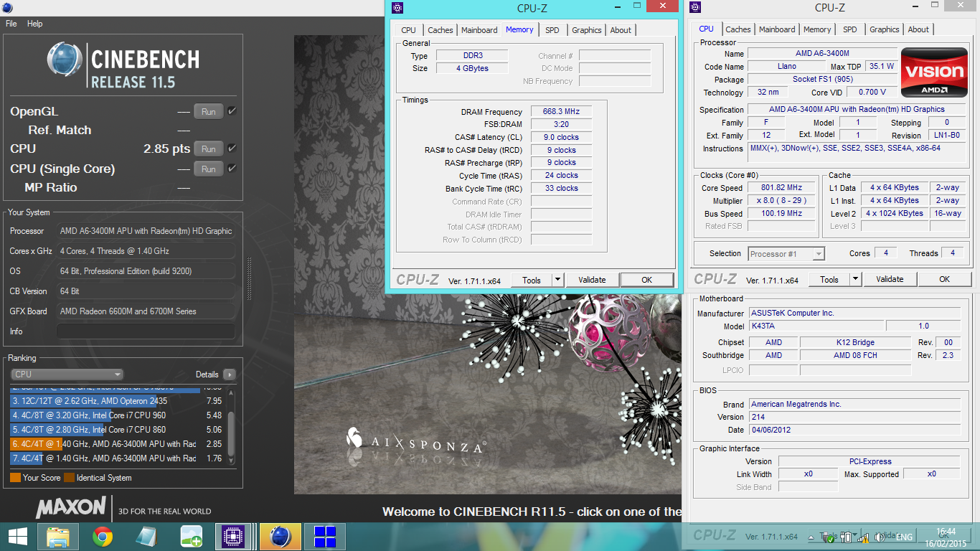
Task: Open the blue tiles app on taskbar
Action: click(325, 537)
